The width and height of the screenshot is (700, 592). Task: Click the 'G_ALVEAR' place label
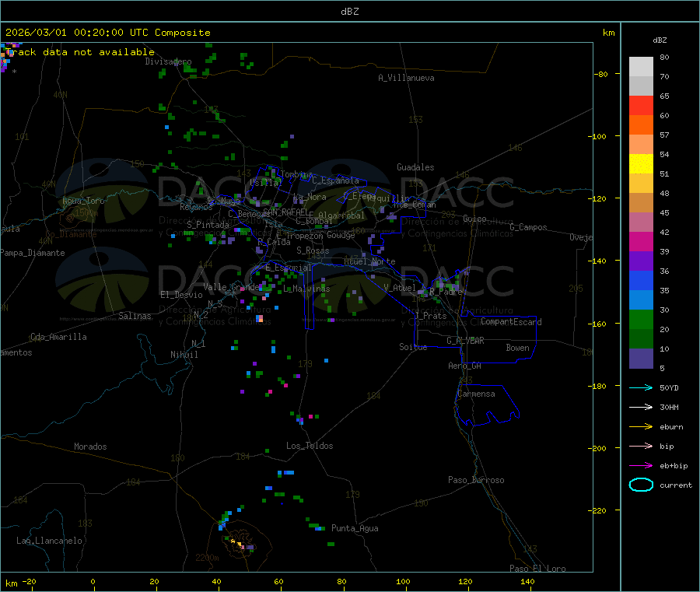(x=465, y=341)
